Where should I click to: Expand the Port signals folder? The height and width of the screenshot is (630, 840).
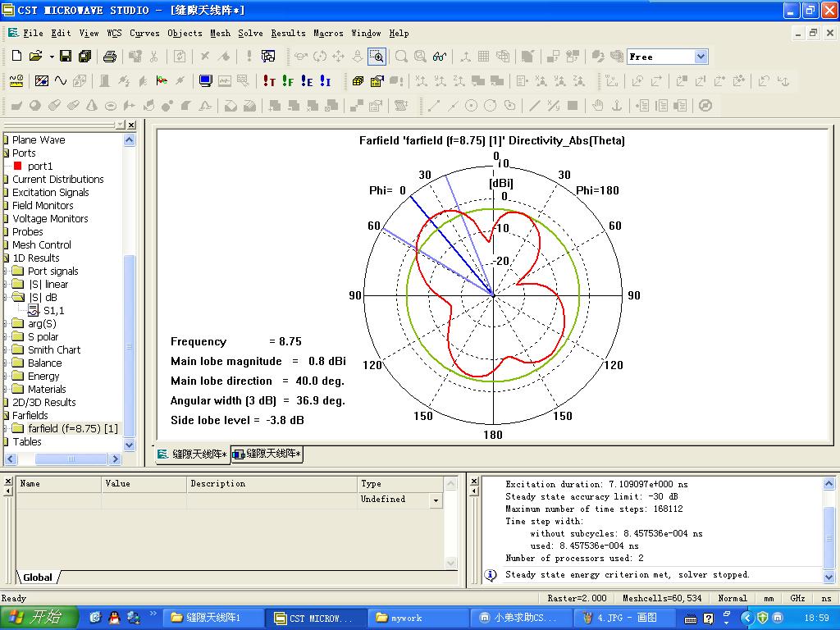click(5, 272)
